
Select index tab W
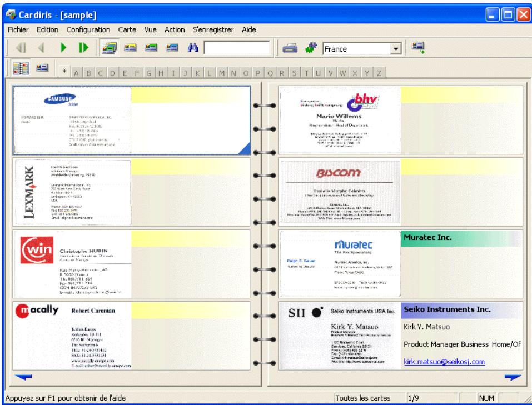point(342,73)
